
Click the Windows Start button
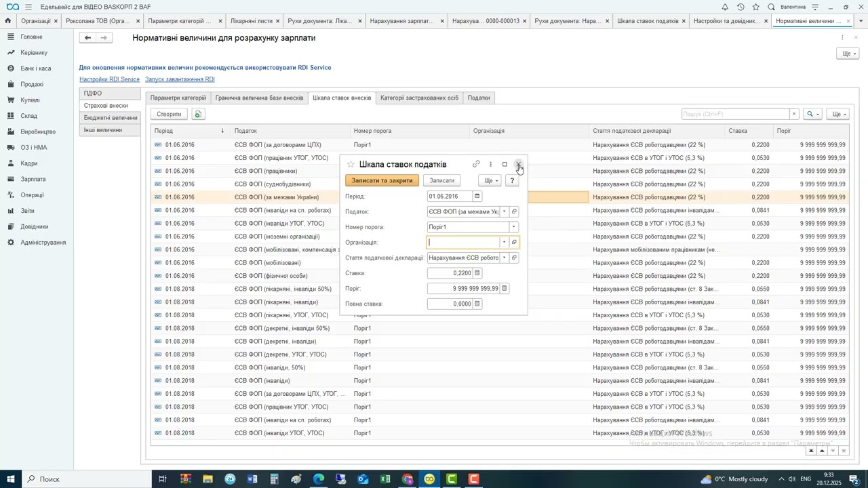tap(12, 479)
